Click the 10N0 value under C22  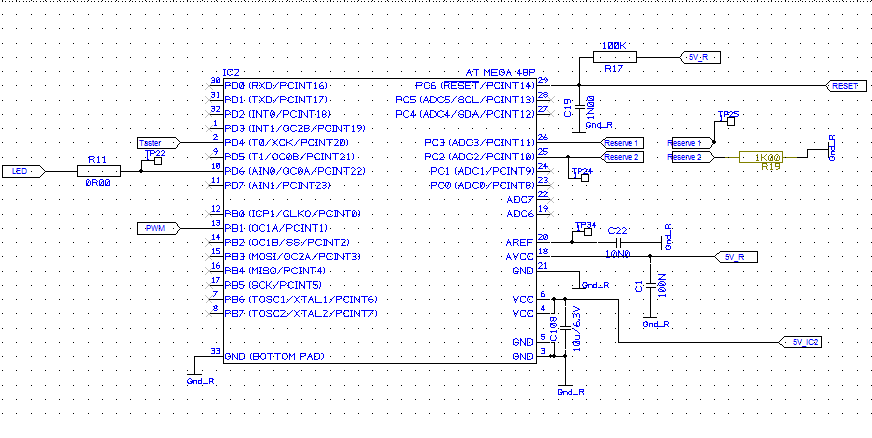616,253
